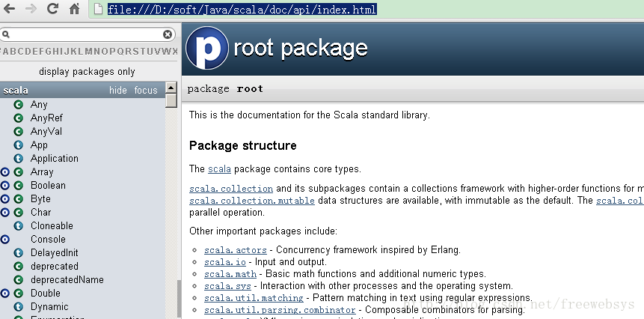The width and height of the screenshot is (644, 319).
Task: Open the class icon next to AnyVal
Action: point(19,132)
